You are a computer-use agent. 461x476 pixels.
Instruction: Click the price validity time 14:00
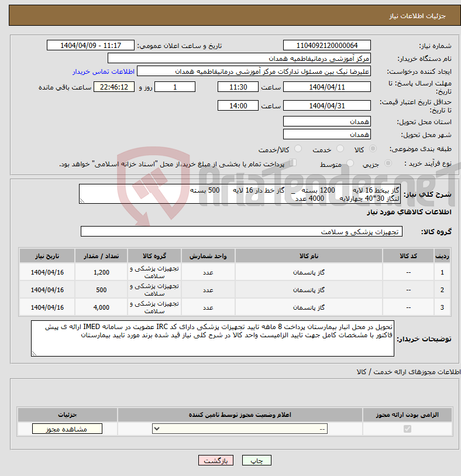(x=238, y=105)
